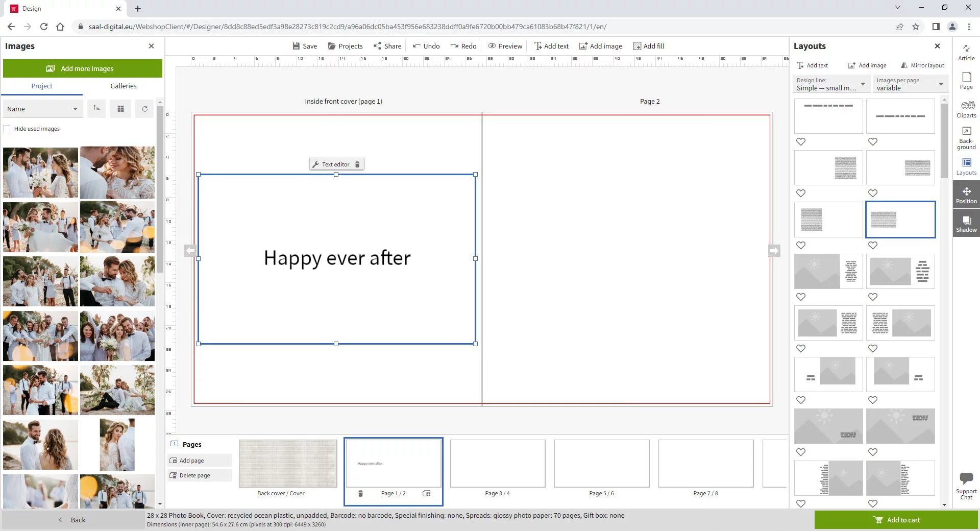Open the Position tool

[x=966, y=195]
